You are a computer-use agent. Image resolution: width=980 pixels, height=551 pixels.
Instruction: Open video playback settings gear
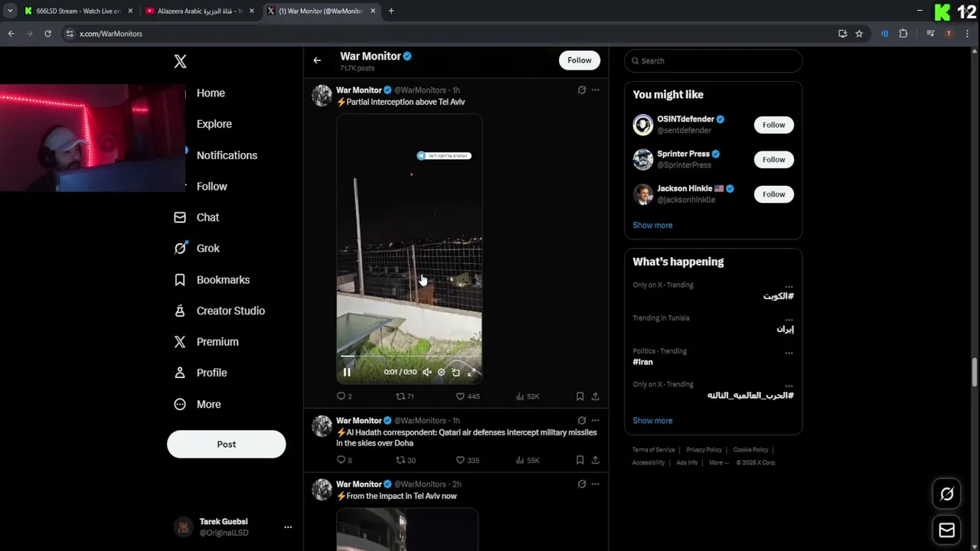click(x=441, y=373)
